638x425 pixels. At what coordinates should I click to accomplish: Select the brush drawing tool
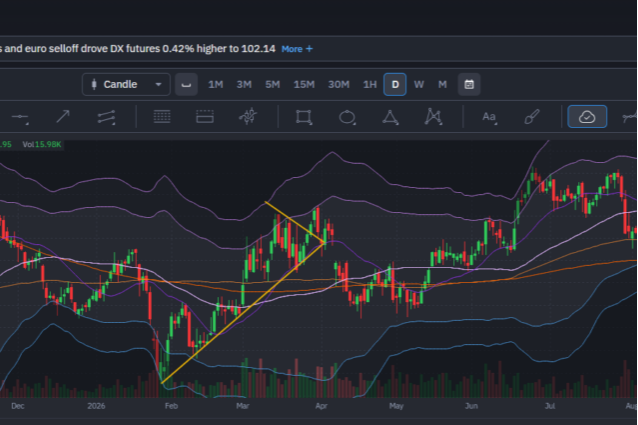click(x=532, y=117)
